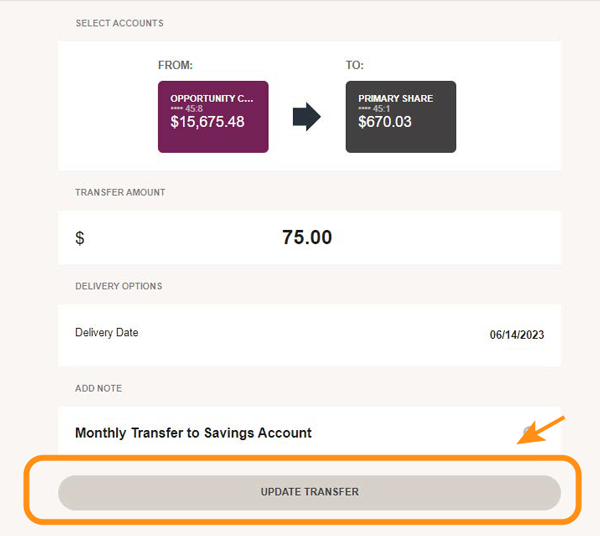Image resolution: width=600 pixels, height=536 pixels.
Task: Click masked account number 45:8 on purple card
Action: [187, 109]
